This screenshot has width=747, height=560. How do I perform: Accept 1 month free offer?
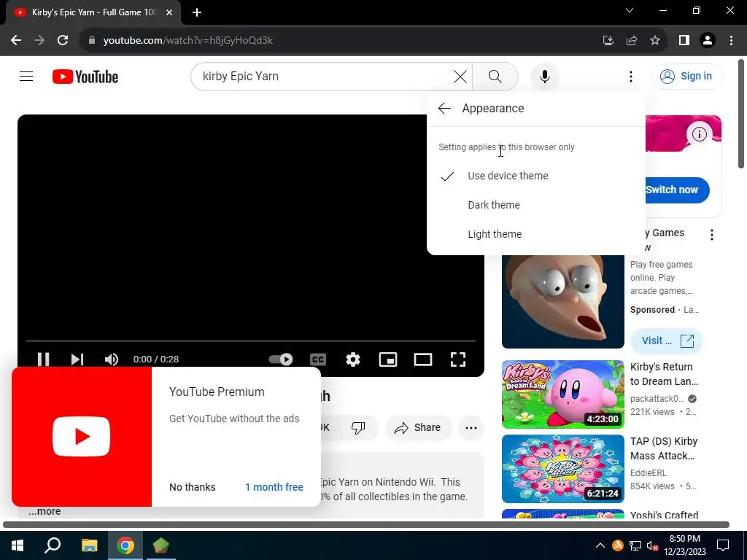[274, 487]
